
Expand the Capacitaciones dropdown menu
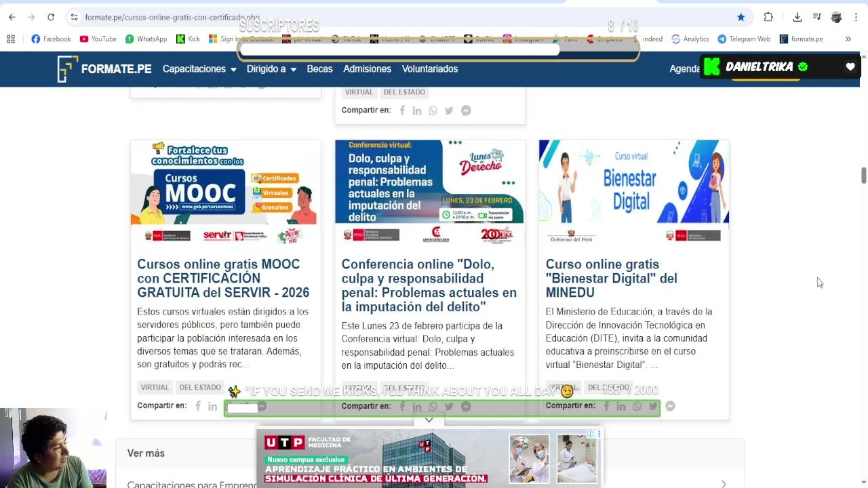point(199,69)
